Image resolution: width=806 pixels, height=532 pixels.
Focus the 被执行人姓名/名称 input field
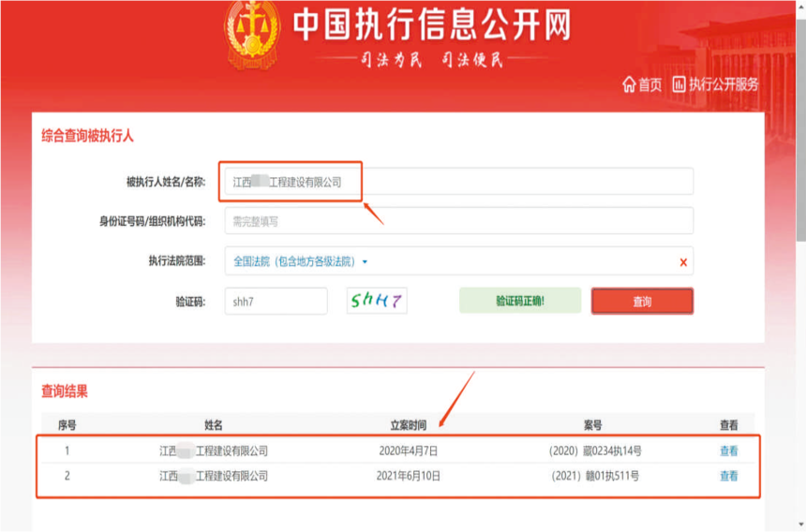point(458,182)
